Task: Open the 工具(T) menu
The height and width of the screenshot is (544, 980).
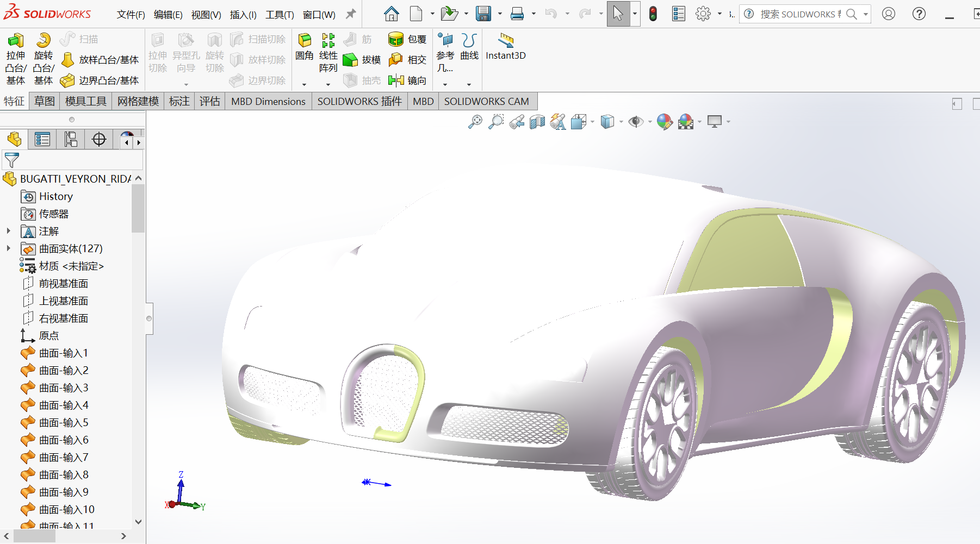Action: [x=280, y=15]
